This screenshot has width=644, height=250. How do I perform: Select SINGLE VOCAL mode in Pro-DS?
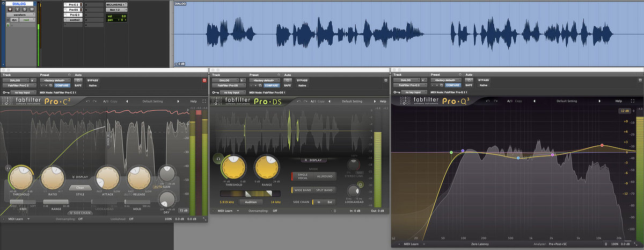click(302, 176)
